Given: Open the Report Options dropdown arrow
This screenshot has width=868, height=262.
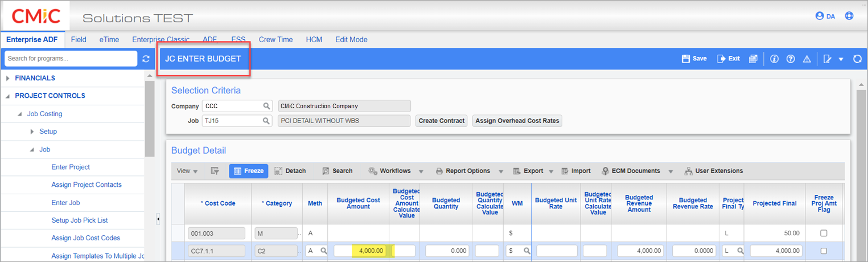Looking at the screenshot, I should point(500,171).
